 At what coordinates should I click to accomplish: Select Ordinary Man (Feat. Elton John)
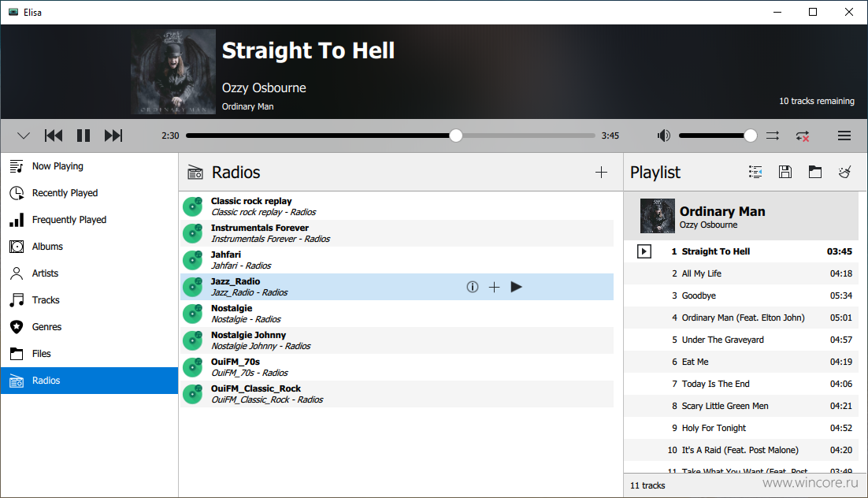(741, 318)
